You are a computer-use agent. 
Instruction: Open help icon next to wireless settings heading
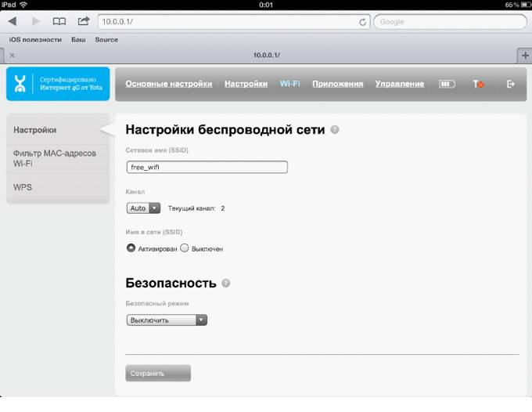pyautogui.click(x=335, y=130)
